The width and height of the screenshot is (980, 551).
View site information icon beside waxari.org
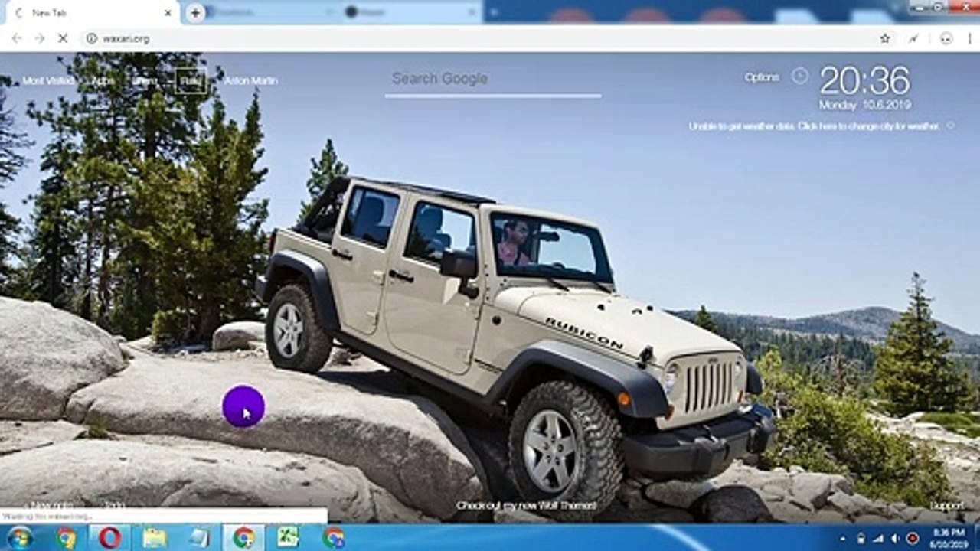[x=92, y=38]
